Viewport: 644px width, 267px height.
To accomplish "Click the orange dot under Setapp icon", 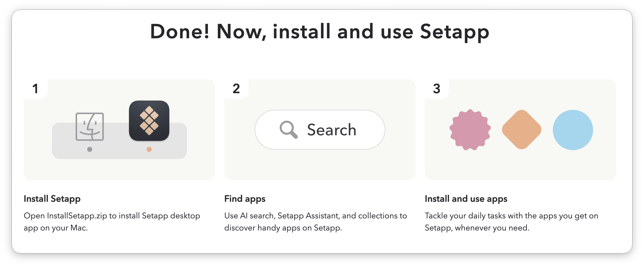I will tap(149, 149).
